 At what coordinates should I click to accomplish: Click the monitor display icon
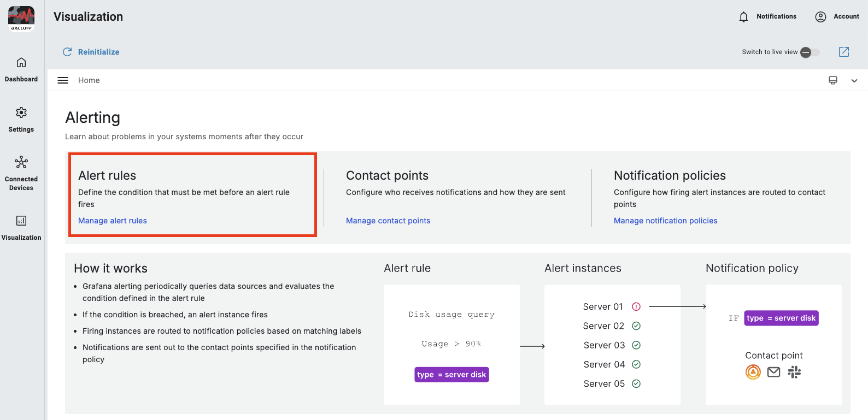coord(833,80)
